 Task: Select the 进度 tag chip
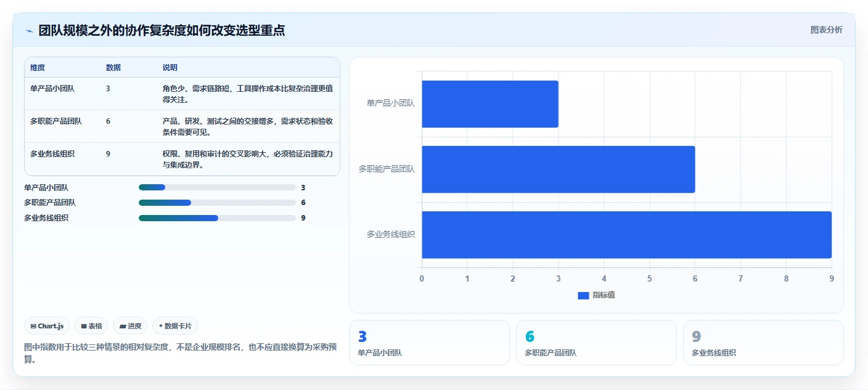pyautogui.click(x=130, y=326)
